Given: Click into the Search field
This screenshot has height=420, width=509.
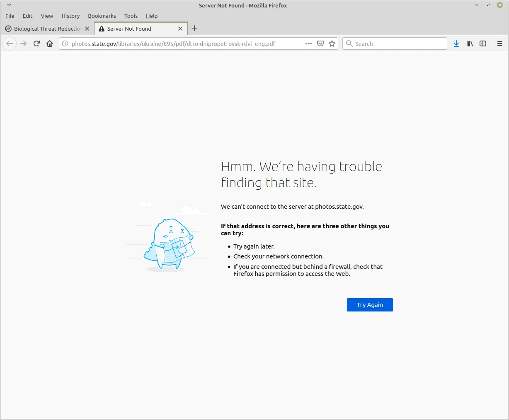Looking at the screenshot, I should pos(395,43).
